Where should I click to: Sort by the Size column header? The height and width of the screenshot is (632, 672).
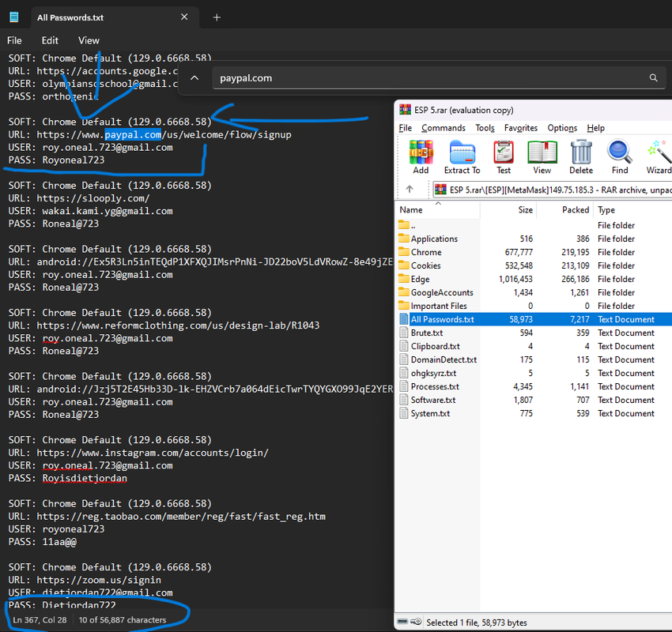508,209
